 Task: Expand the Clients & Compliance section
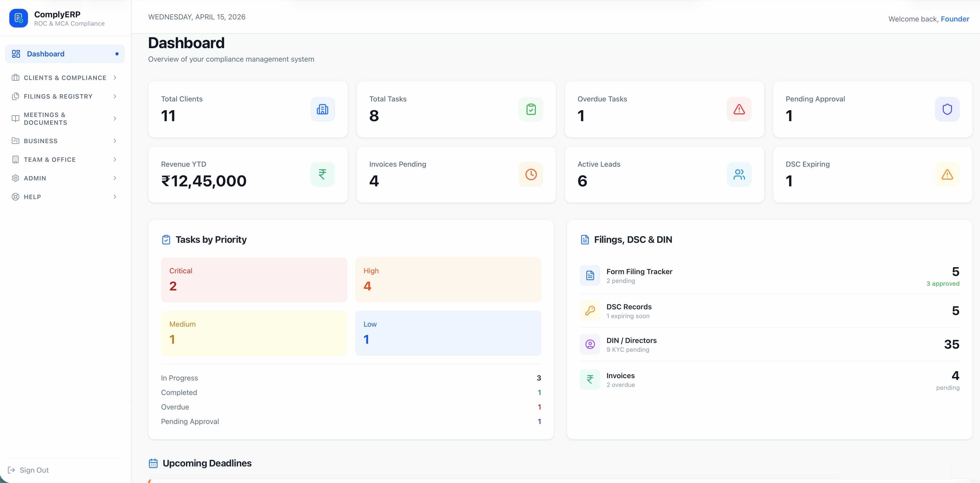click(x=65, y=78)
